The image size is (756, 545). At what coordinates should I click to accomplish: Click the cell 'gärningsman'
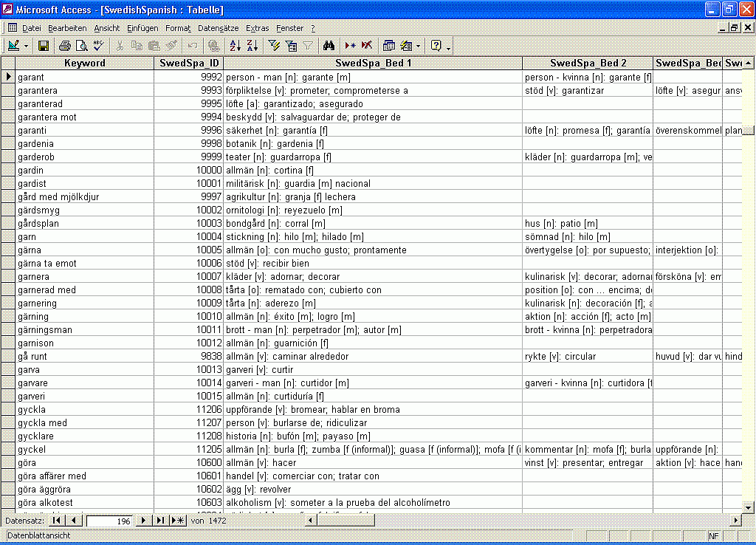point(85,329)
